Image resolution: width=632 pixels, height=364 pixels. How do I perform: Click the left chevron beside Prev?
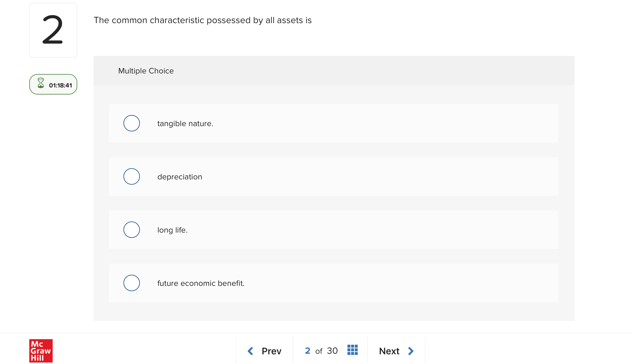point(250,351)
